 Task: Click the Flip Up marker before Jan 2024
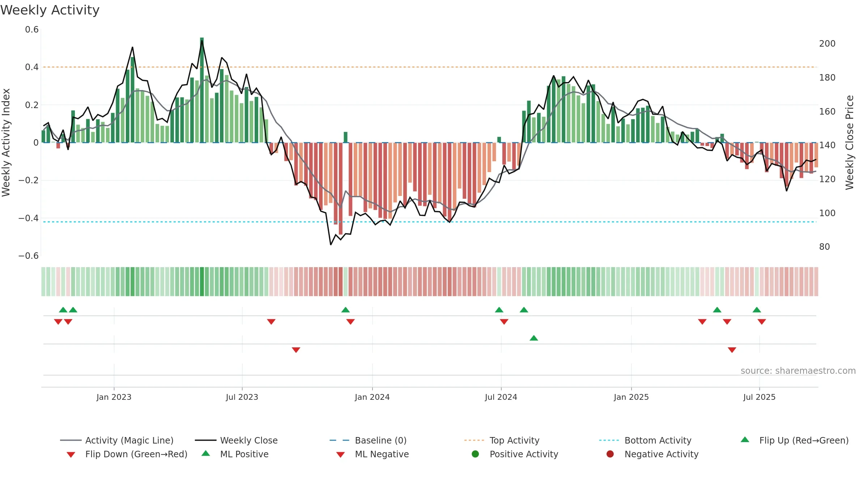(x=345, y=310)
